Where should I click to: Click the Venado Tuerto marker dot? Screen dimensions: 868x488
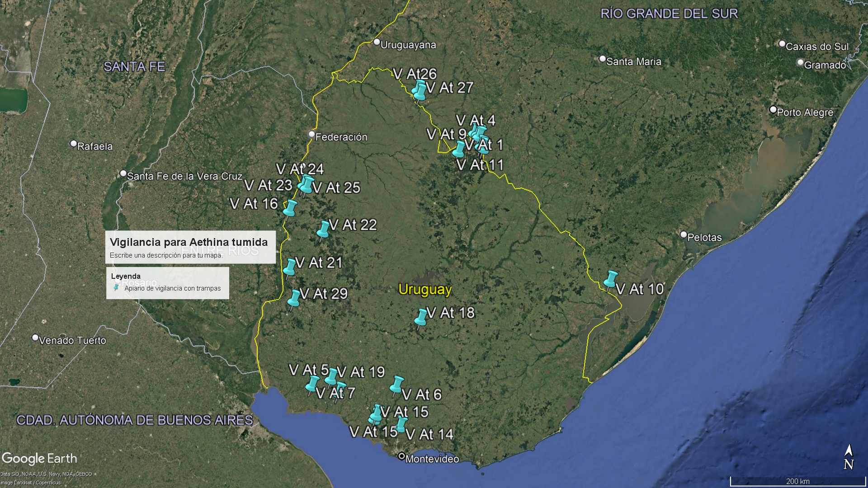click(x=35, y=338)
